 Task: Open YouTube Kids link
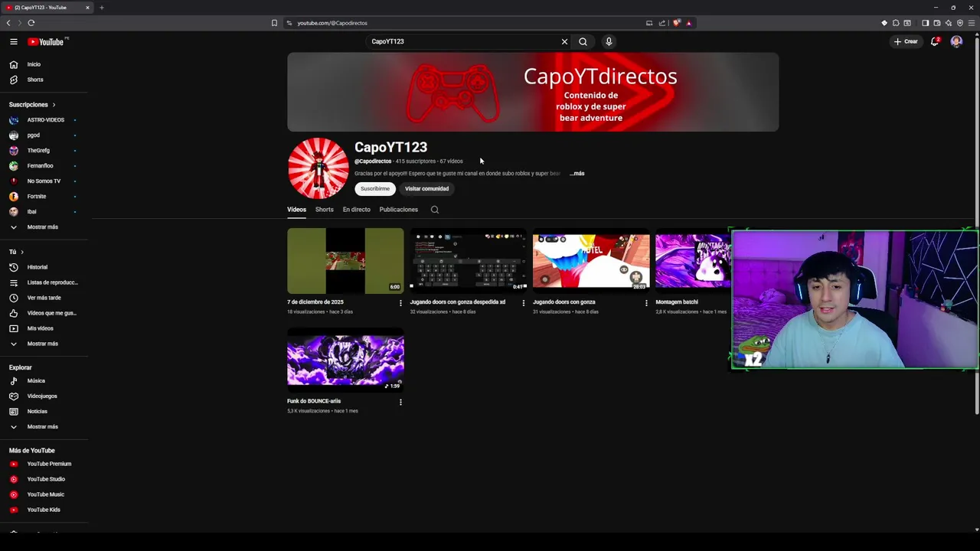click(44, 510)
